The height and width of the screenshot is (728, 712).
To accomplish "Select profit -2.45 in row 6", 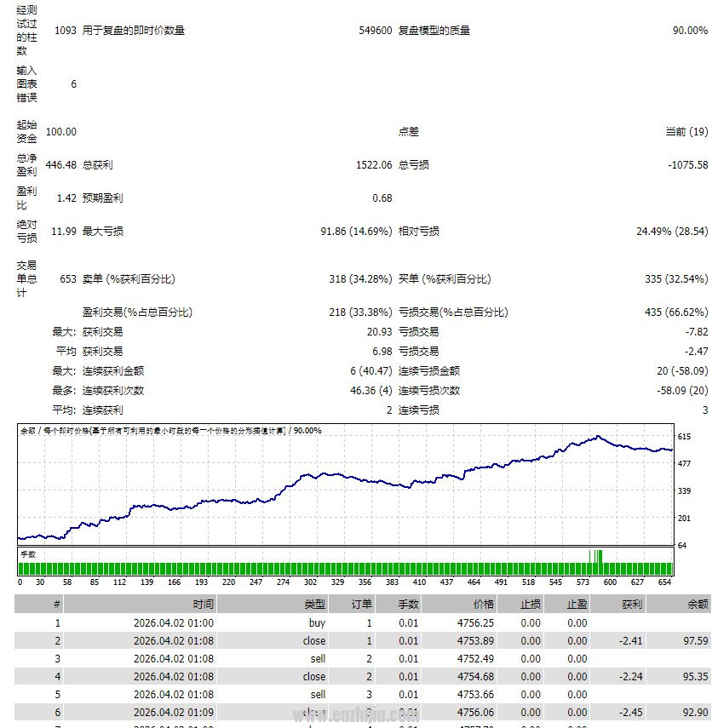I will (x=631, y=713).
